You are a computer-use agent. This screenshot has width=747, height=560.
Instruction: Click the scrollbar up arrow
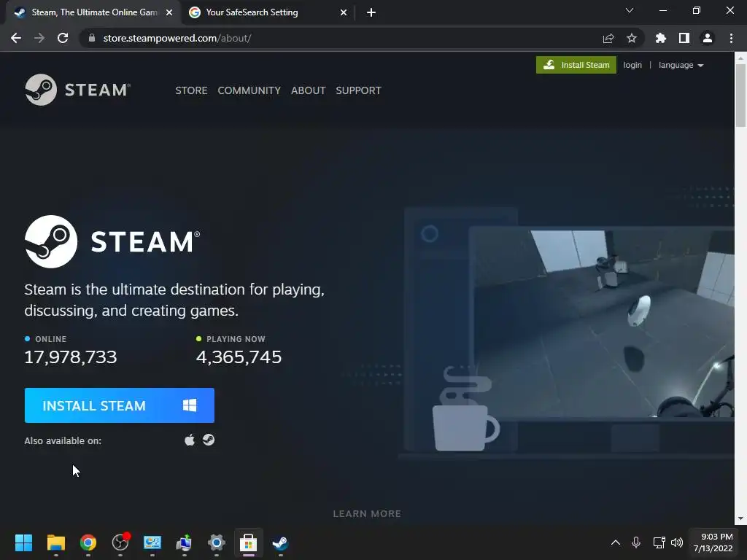tap(740, 58)
